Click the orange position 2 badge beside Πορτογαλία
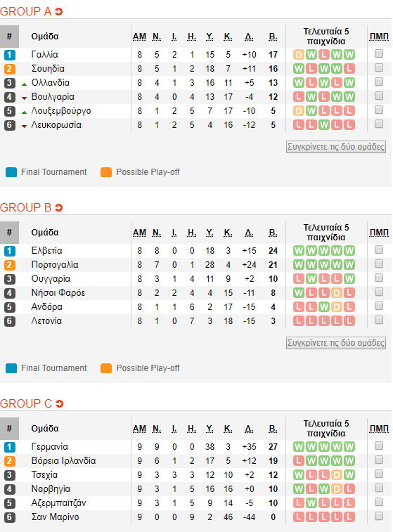Viewport: 393px width, 532px height. point(10,265)
